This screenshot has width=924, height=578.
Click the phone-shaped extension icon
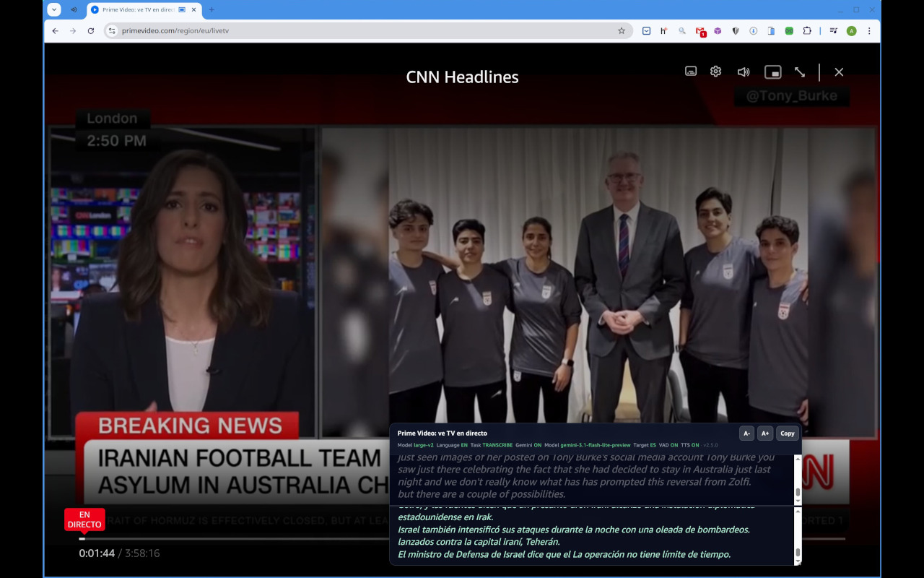coord(771,31)
